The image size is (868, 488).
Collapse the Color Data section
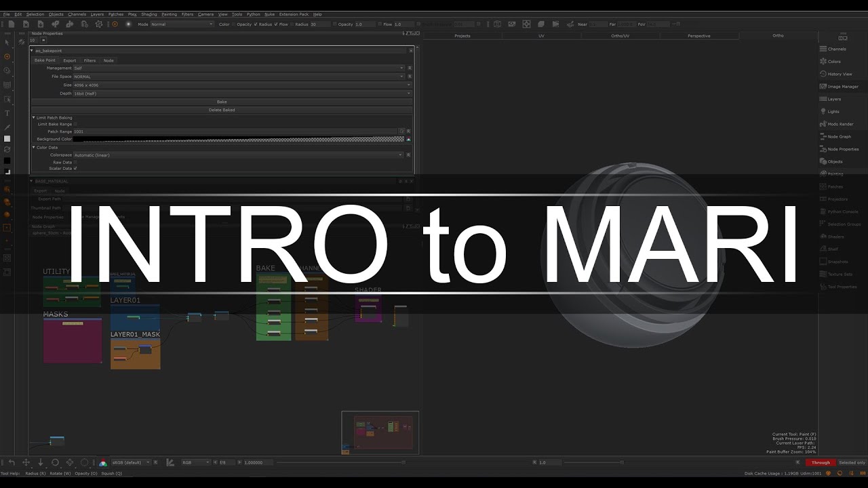tap(34, 147)
